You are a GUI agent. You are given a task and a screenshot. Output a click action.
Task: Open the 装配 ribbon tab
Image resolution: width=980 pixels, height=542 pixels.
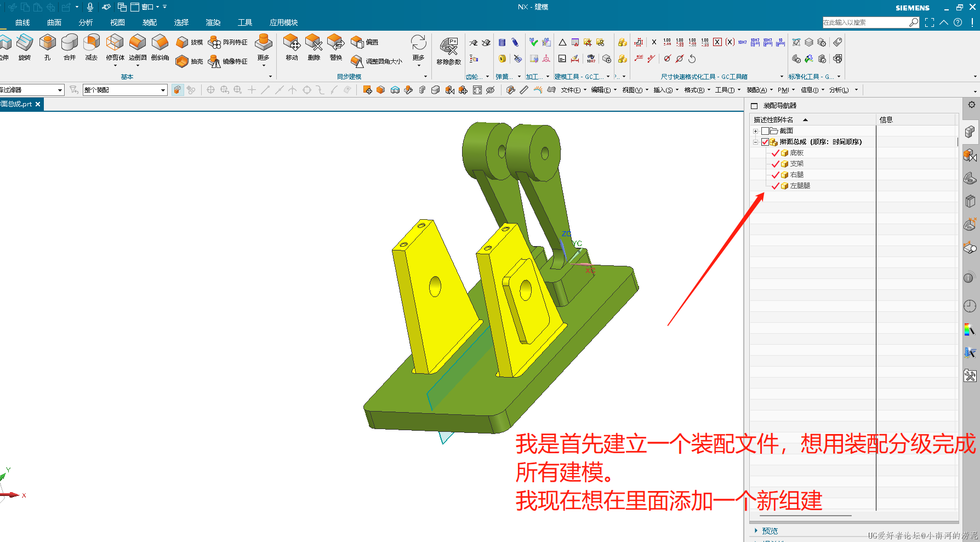coord(150,22)
